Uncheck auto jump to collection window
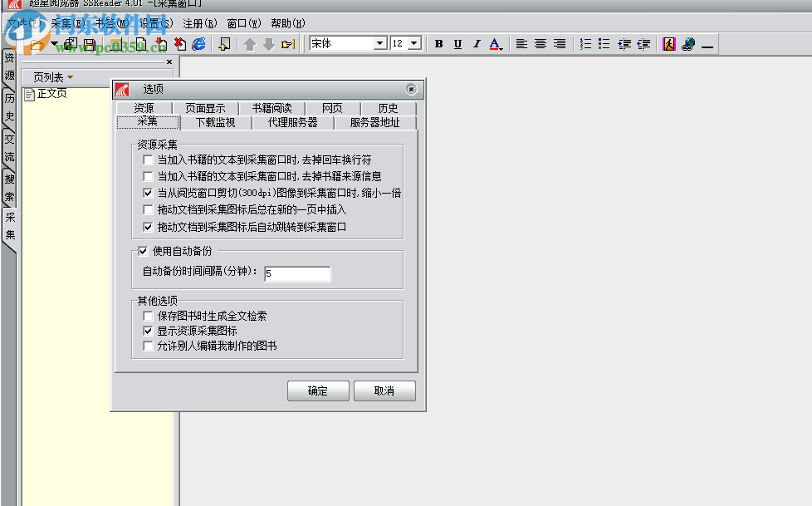 click(x=148, y=227)
